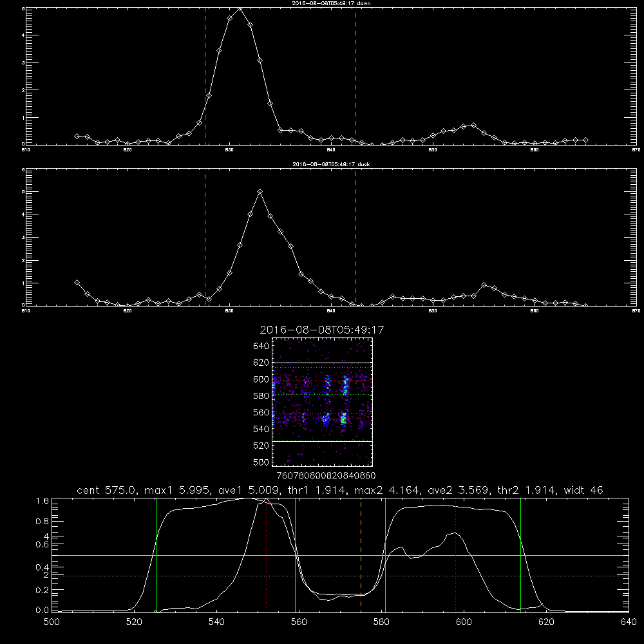Click the x-axis label 500 of bottom plot
Screen dimensions: 644x644
point(52,622)
